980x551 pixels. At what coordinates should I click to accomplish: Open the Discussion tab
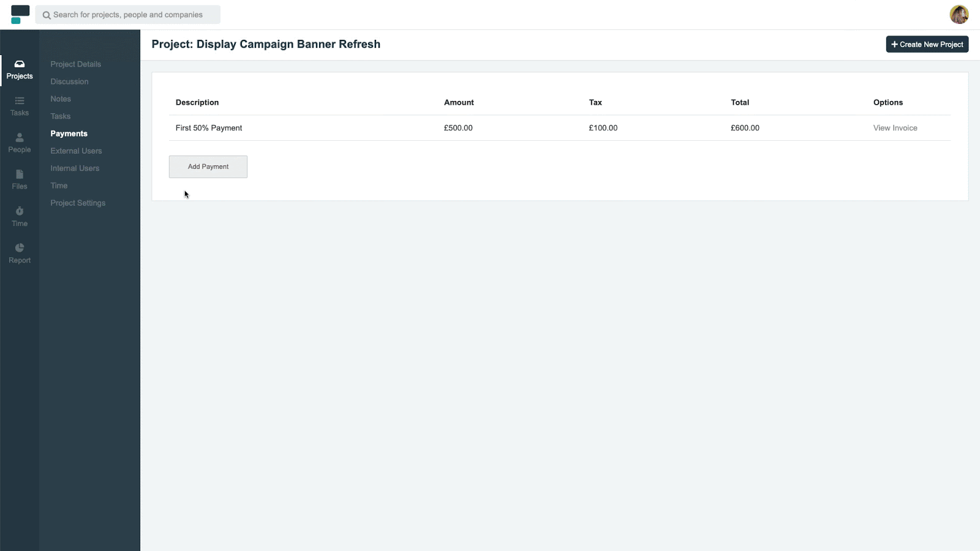(x=69, y=81)
